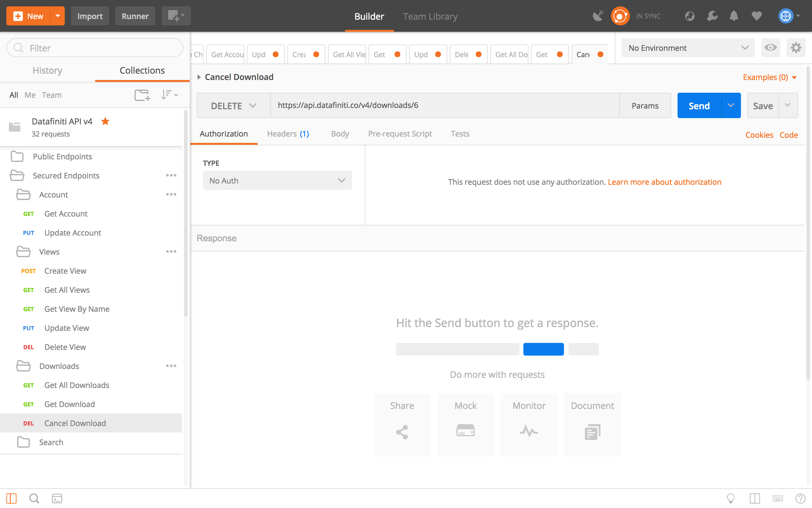Open keyboard shortcuts icon
This screenshot has width=812, height=508.
[x=777, y=498]
